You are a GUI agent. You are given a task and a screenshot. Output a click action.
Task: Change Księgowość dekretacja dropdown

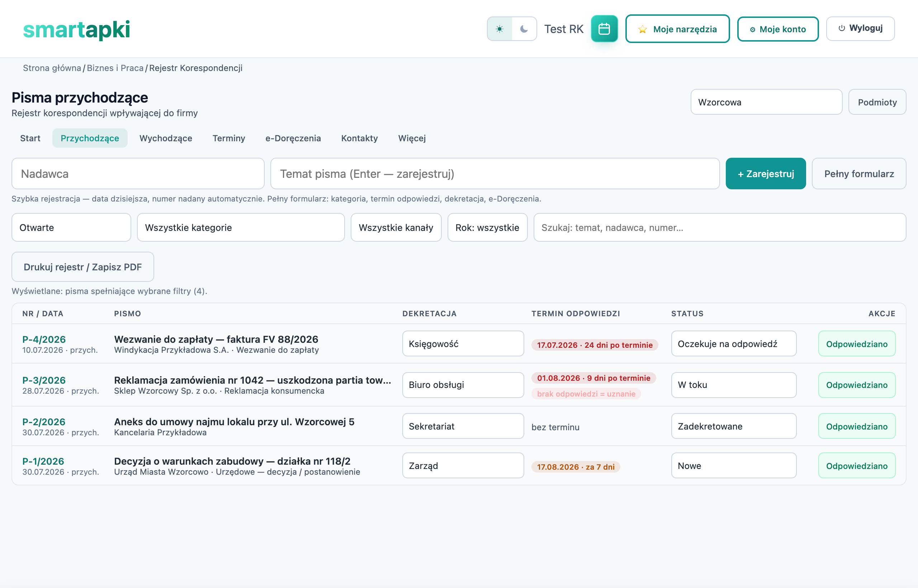click(463, 343)
